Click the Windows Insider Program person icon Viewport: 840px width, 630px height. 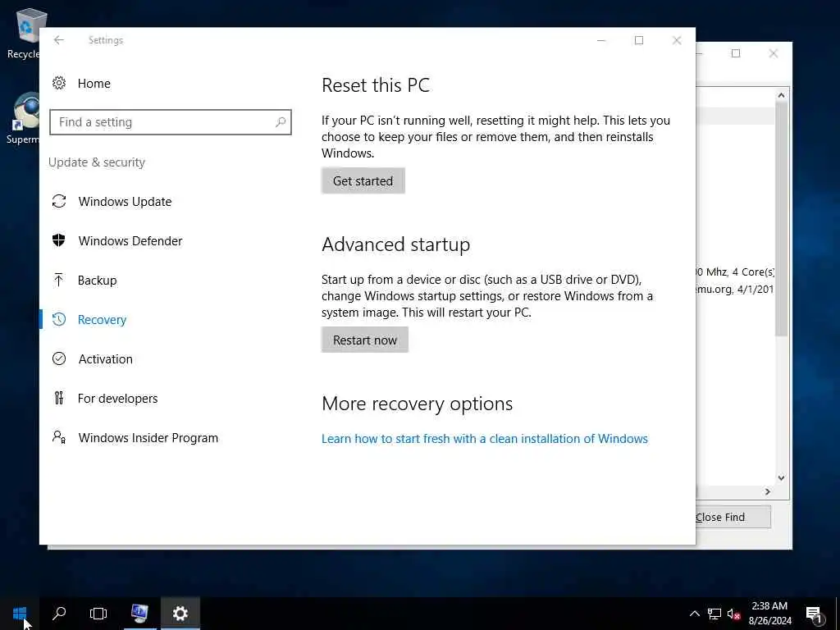(59, 438)
